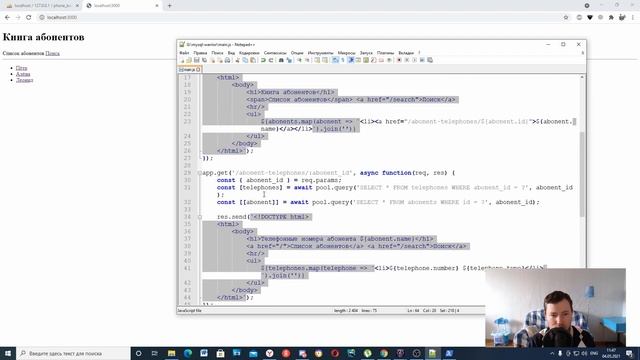The width and height of the screenshot is (640, 360).
Task: Click the Replace icon in Notepad++ toolbar
Action: tap(289, 60)
